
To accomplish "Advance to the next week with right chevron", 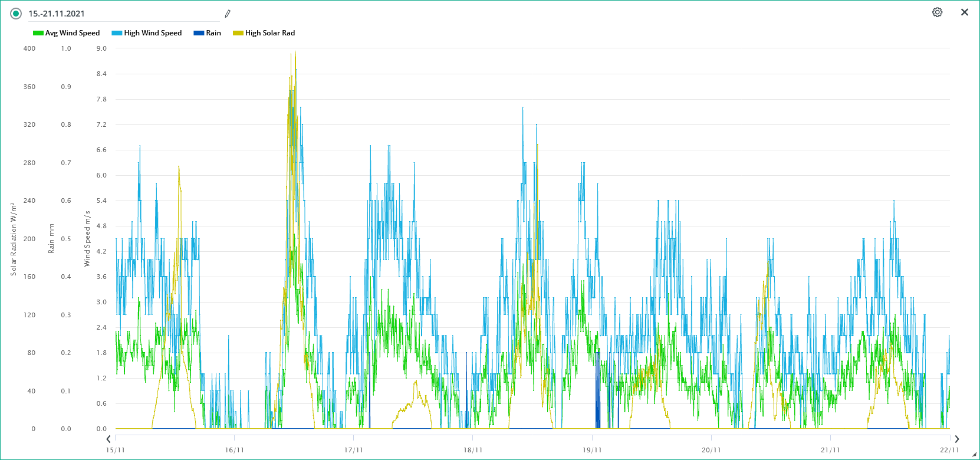I will click(956, 439).
